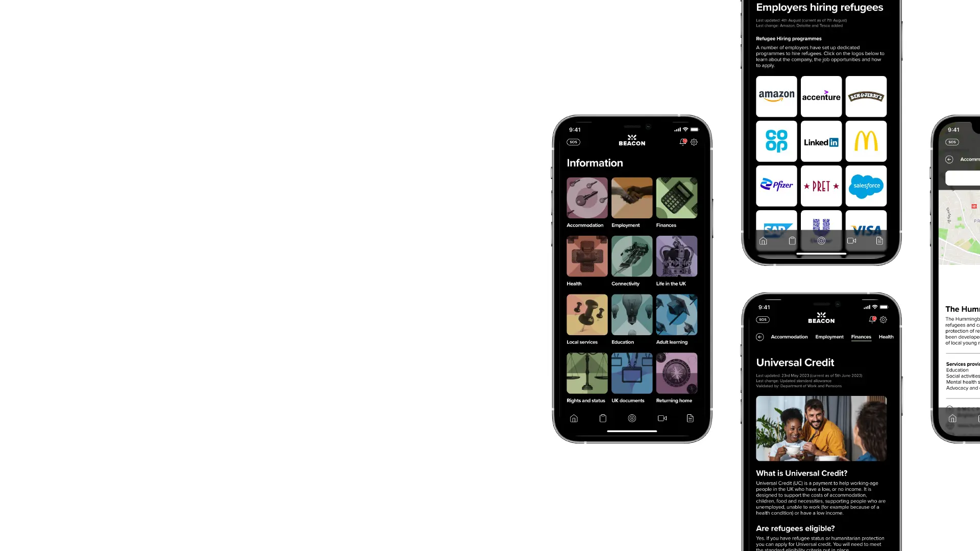Click the Beacon home icon in nav bar
This screenshot has width=980, height=551.
click(x=574, y=418)
